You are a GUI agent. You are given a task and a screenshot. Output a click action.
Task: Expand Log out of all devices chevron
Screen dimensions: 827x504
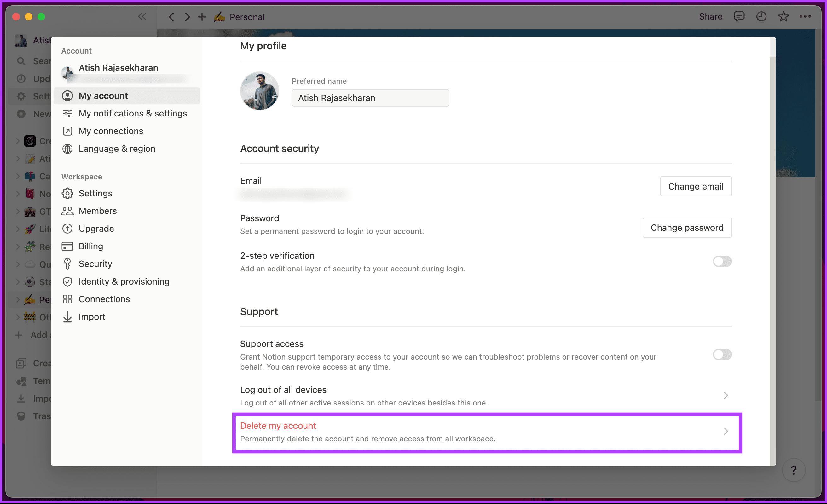tap(726, 395)
